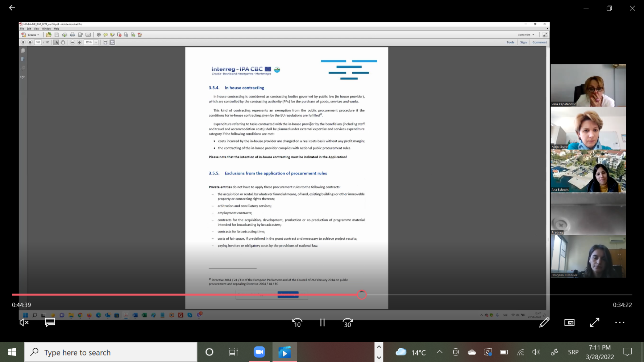Click the back arrow in the video player
This screenshot has width=644, height=362.
pos(12,8)
